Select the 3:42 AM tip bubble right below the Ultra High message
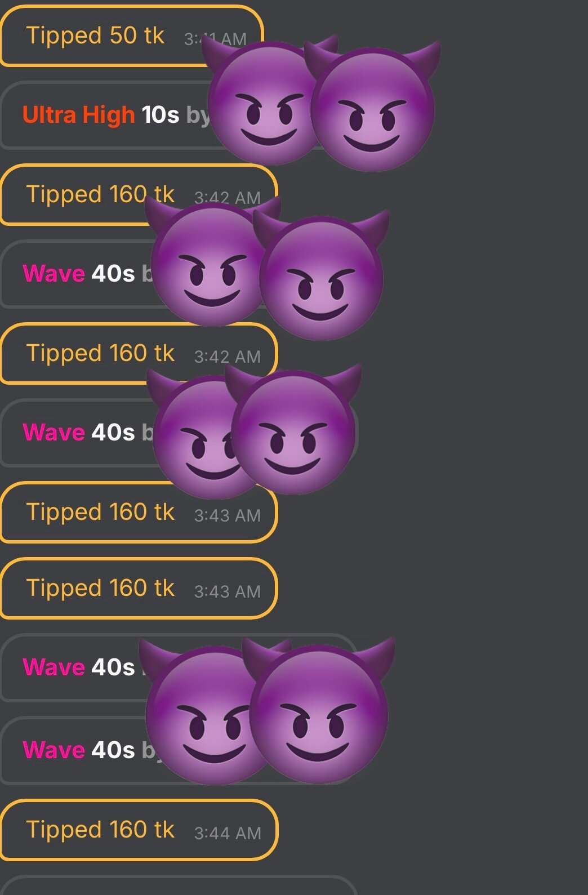The width and height of the screenshot is (588, 895). (x=139, y=195)
